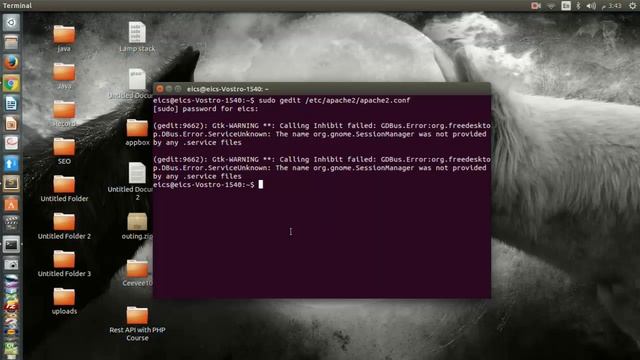Viewport: 640px width, 360px height.
Task: Open the sound volume indicator
Action: [591, 5]
